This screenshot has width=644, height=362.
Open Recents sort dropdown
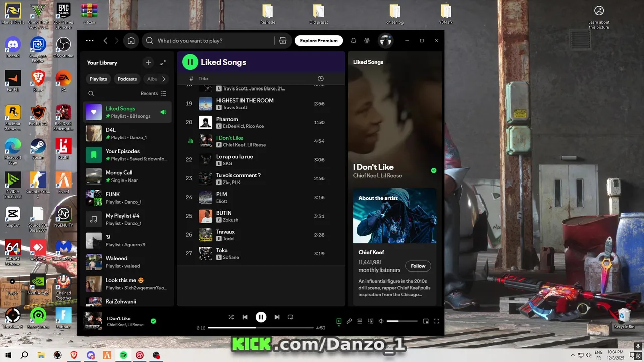[x=153, y=93]
